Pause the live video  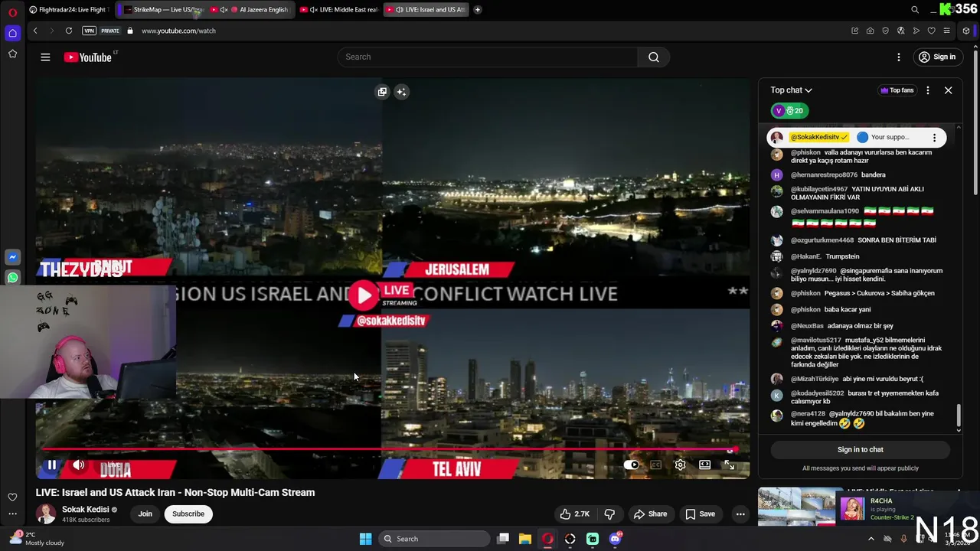tap(52, 465)
